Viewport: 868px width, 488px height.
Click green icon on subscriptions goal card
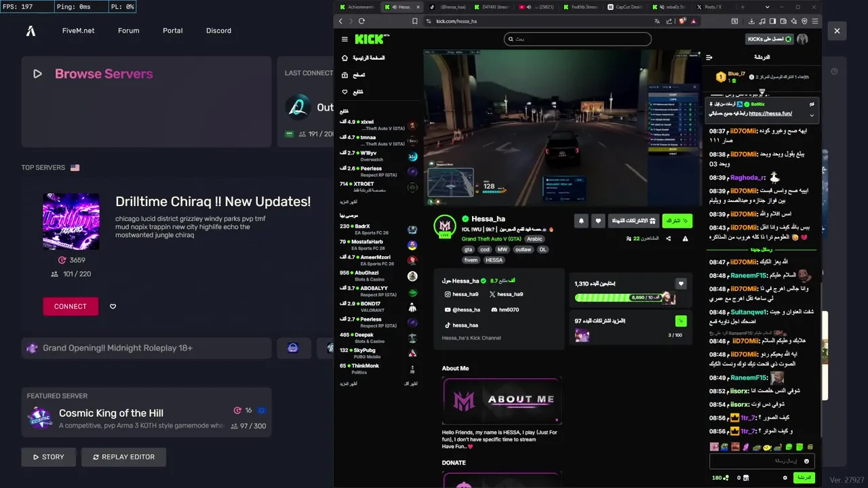(681, 321)
